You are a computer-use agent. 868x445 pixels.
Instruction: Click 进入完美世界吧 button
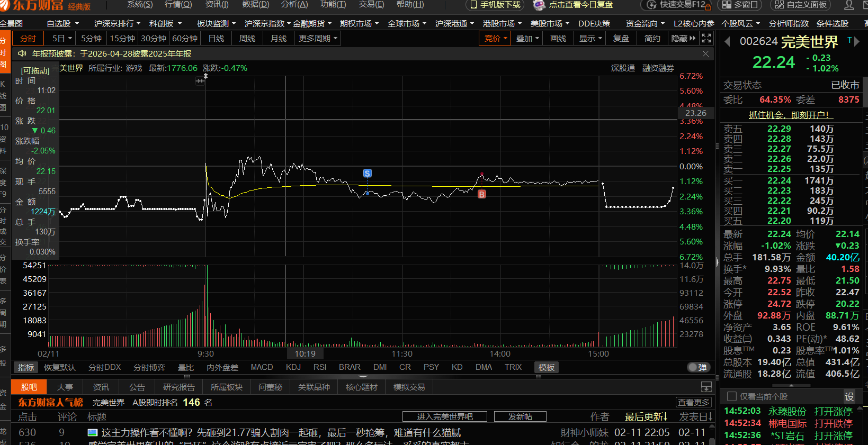(445, 416)
